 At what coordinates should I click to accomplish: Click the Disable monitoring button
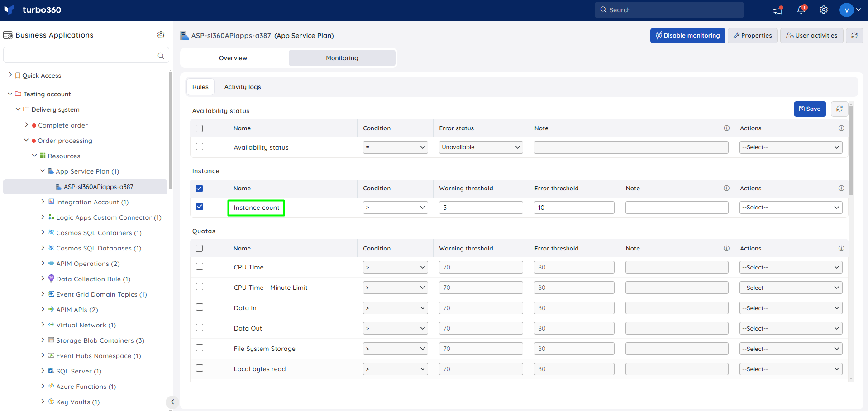[x=688, y=36]
